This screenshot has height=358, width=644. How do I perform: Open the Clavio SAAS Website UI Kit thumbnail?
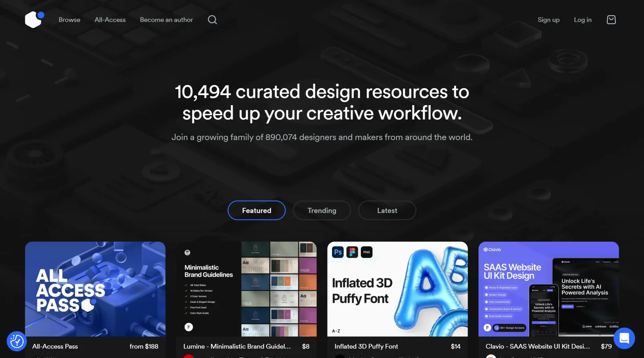pyautogui.click(x=549, y=289)
